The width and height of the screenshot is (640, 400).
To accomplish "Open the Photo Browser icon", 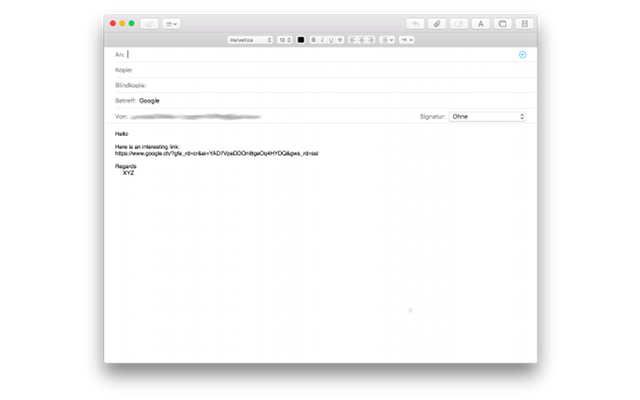I will [x=502, y=23].
